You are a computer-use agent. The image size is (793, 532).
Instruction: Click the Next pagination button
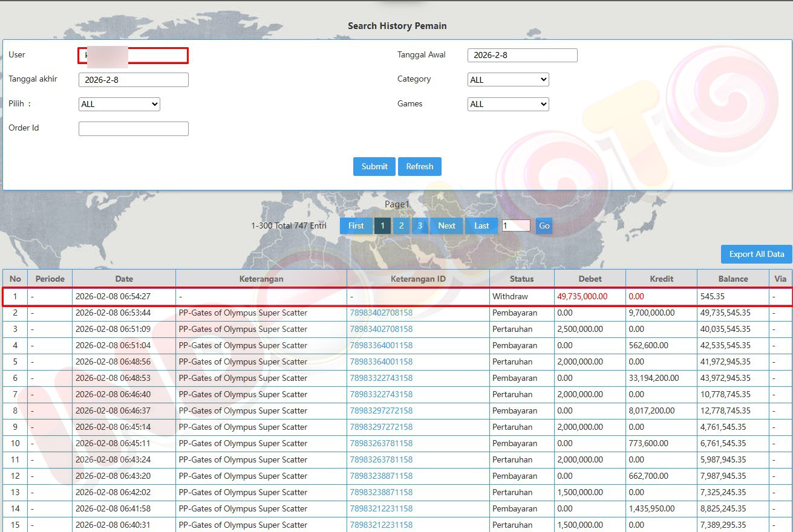pyautogui.click(x=446, y=226)
